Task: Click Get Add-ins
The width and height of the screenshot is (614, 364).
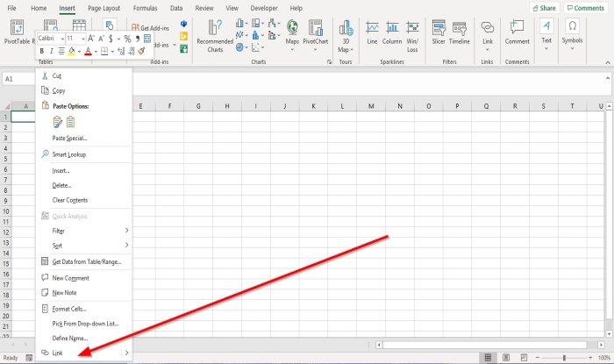Action: (150, 28)
